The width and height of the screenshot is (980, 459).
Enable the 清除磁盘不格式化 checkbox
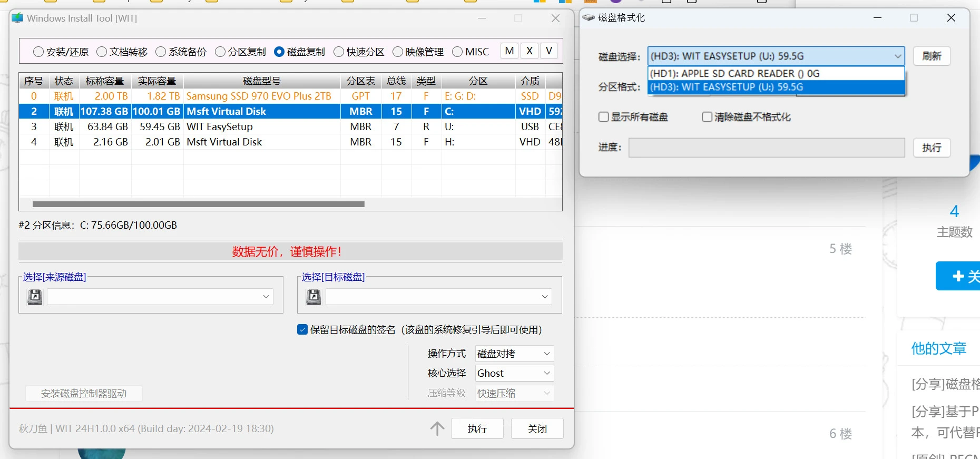pos(707,117)
